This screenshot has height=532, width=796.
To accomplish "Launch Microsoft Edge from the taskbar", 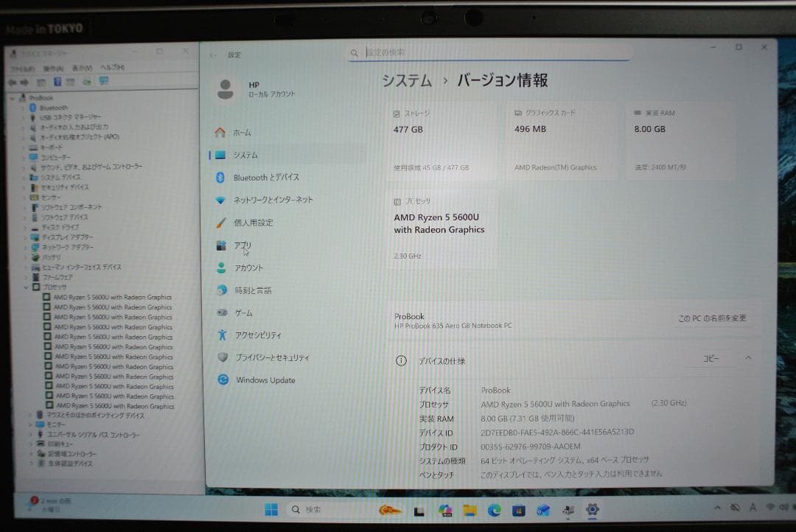I will tap(493, 509).
